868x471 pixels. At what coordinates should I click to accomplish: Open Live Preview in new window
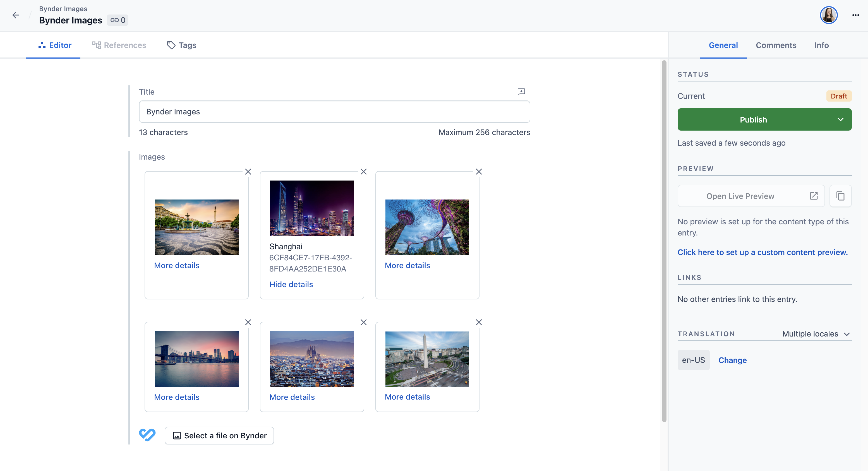pos(814,196)
